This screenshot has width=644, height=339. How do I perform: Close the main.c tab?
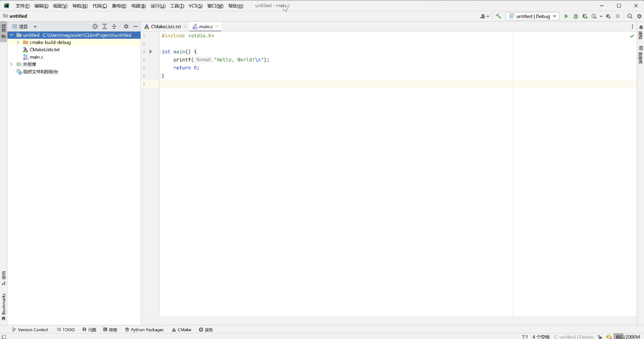(x=217, y=27)
